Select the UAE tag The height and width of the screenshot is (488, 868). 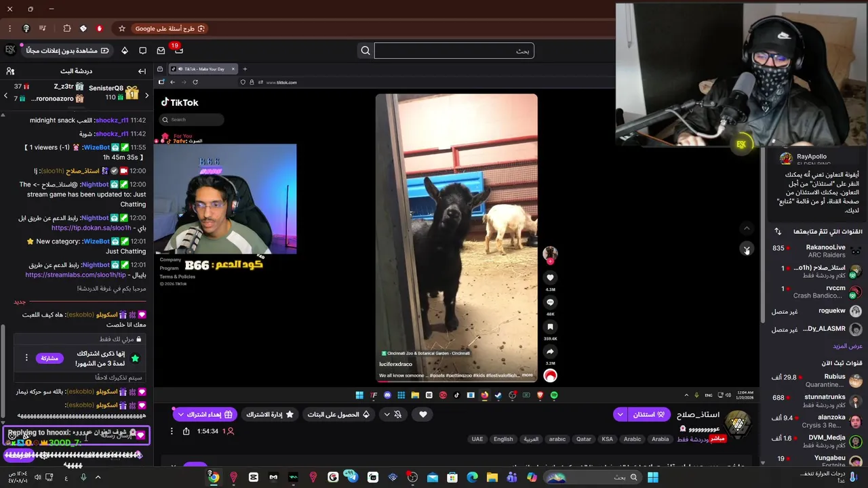click(477, 439)
